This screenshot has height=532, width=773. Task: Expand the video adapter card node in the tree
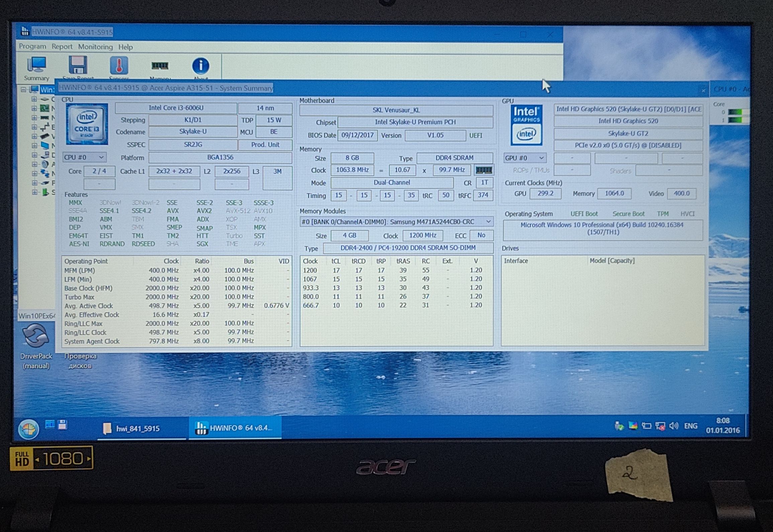[34, 136]
